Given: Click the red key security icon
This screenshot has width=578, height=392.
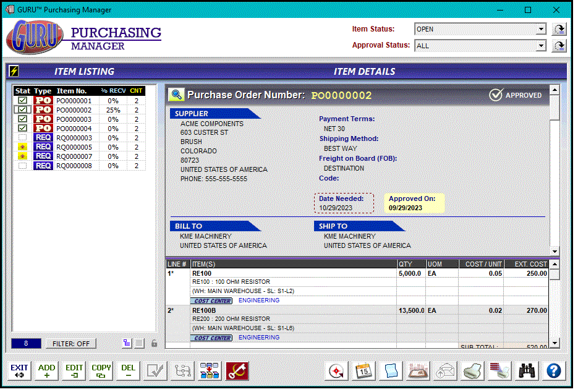Looking at the screenshot, I should click(237, 372).
